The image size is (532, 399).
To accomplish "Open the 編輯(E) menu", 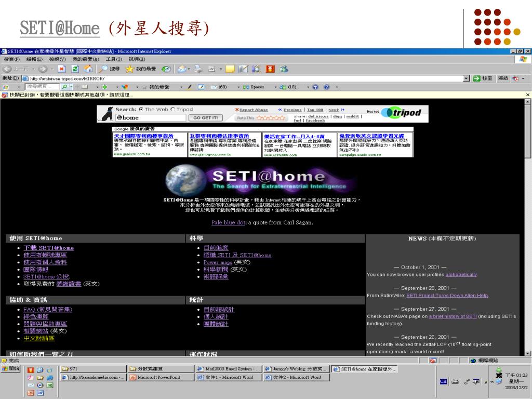I will pyautogui.click(x=34, y=59).
